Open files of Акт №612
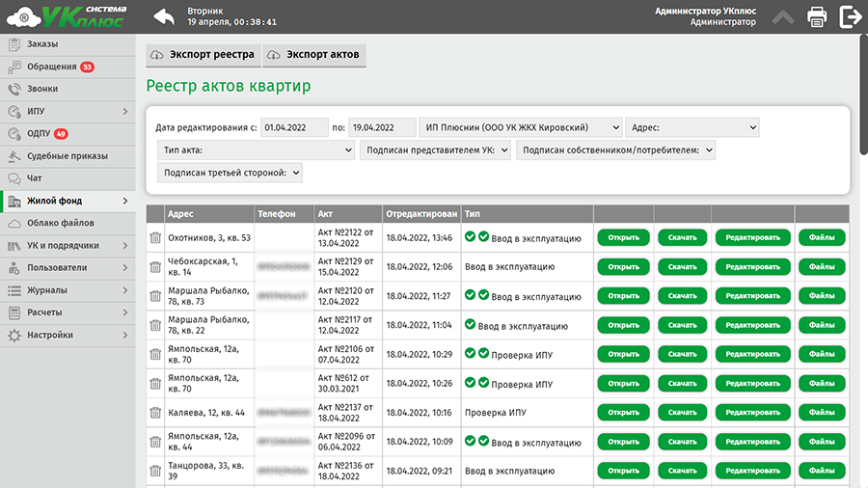 tap(822, 383)
